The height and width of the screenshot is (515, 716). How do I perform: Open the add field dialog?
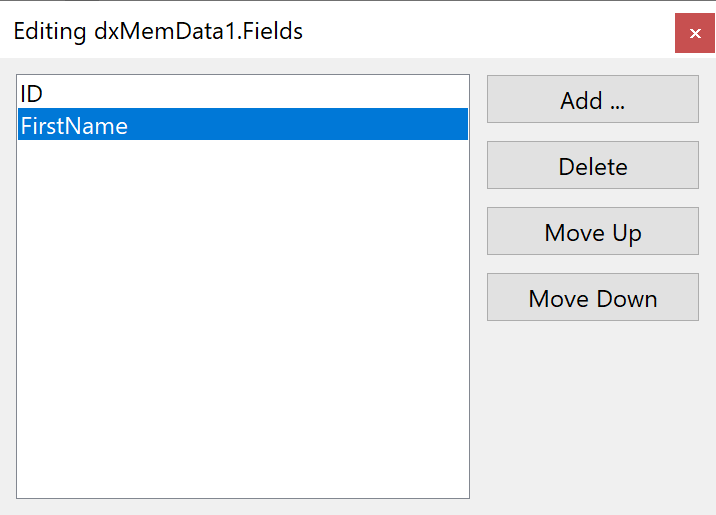click(x=592, y=100)
